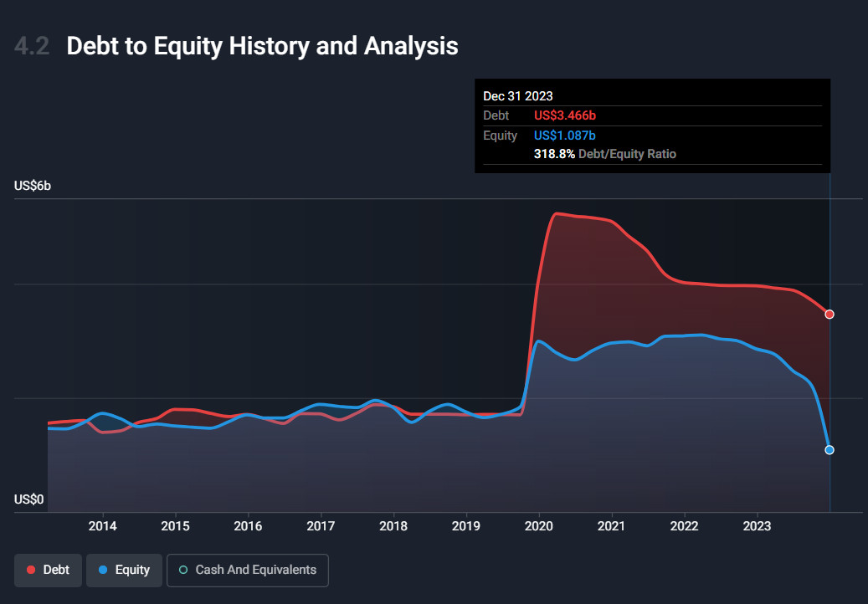Pick the 2019 x-axis year label
Screen dimensions: 868x604
tap(466, 526)
